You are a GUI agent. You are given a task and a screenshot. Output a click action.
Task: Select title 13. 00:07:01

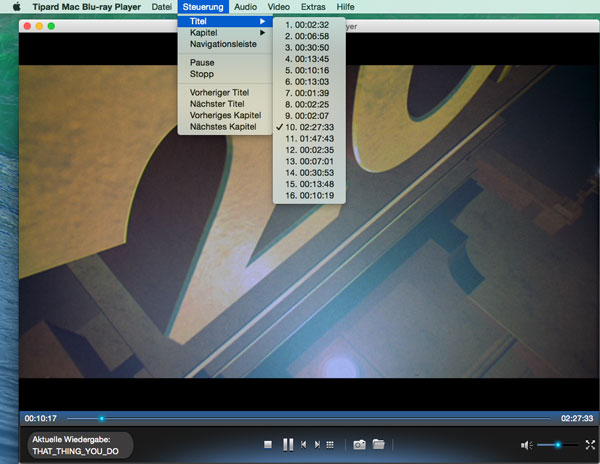click(x=309, y=161)
